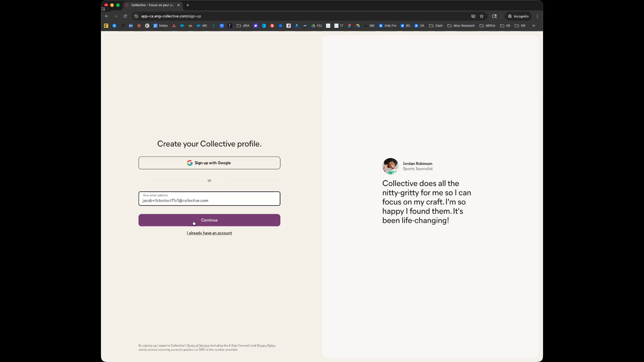Click the Incognito profile indicator
The image size is (644, 362).
point(518,16)
